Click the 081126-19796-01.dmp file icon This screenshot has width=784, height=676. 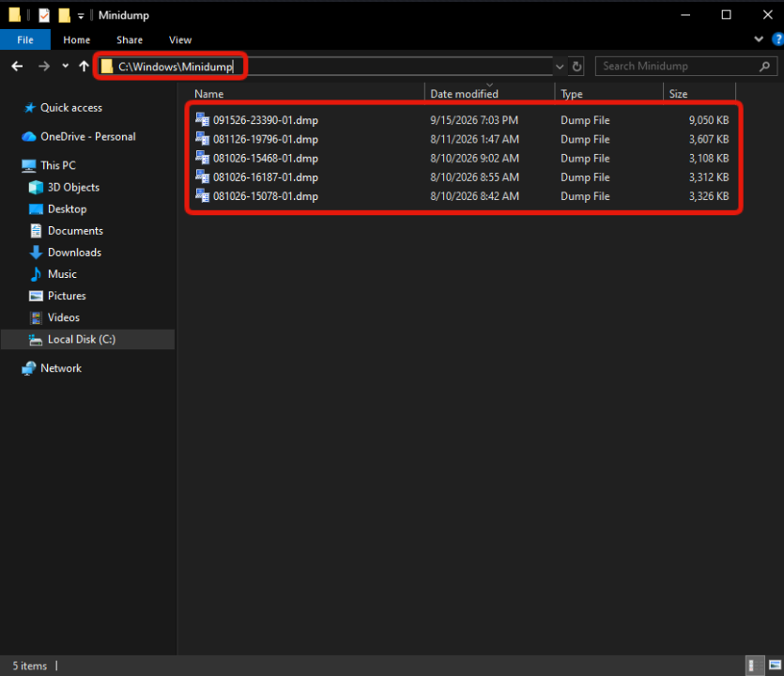coord(202,139)
